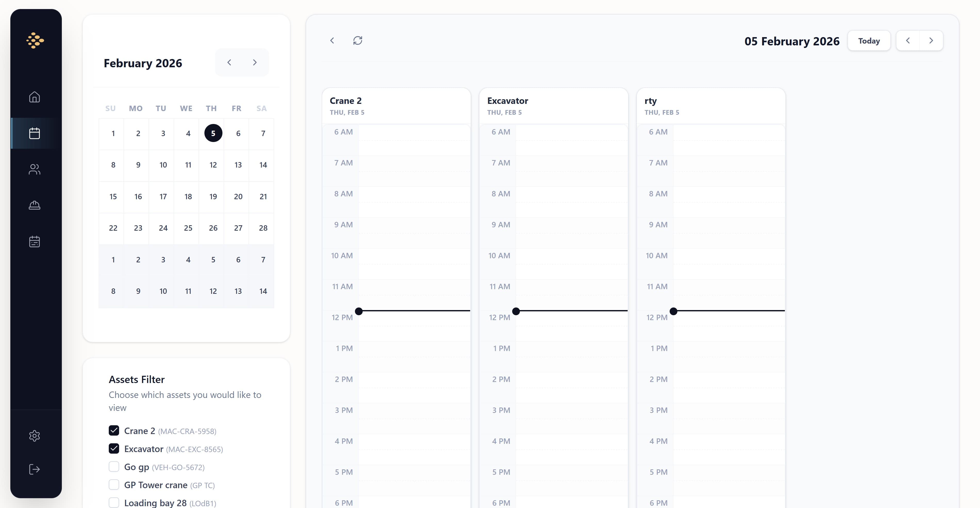Open the bottom calendar planner icon in sidebar

click(x=35, y=241)
